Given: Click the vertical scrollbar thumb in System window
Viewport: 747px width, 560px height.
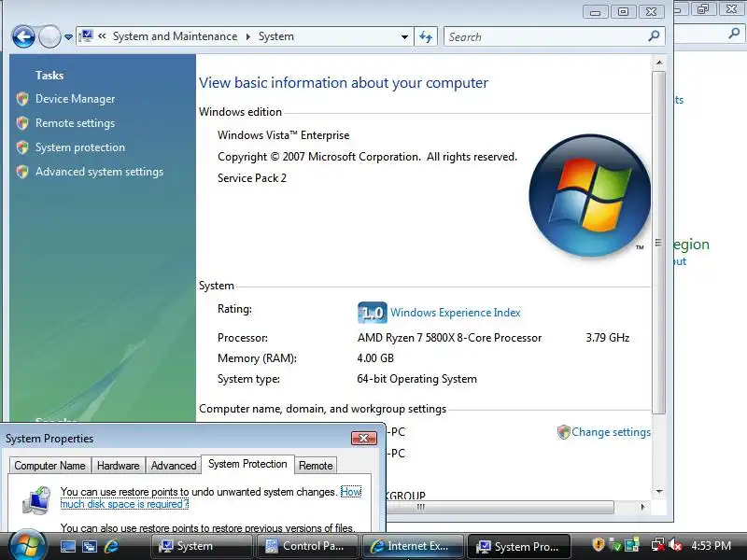Looking at the screenshot, I should [659, 243].
